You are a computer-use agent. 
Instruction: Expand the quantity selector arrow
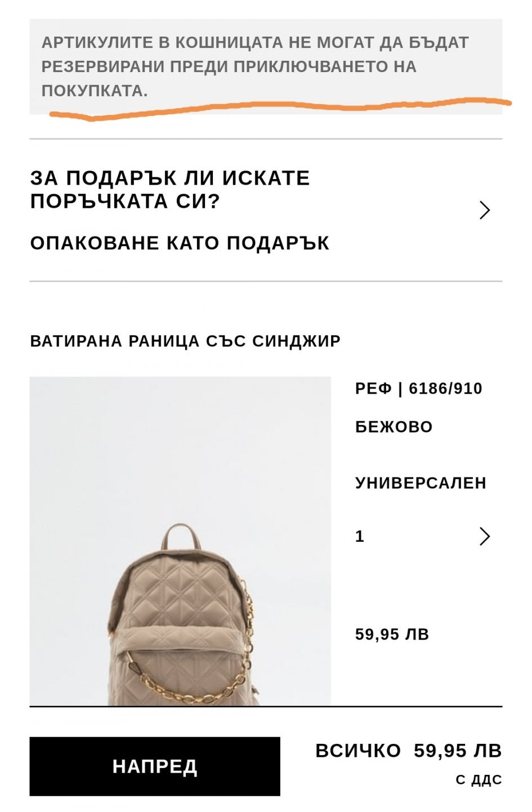(x=485, y=536)
